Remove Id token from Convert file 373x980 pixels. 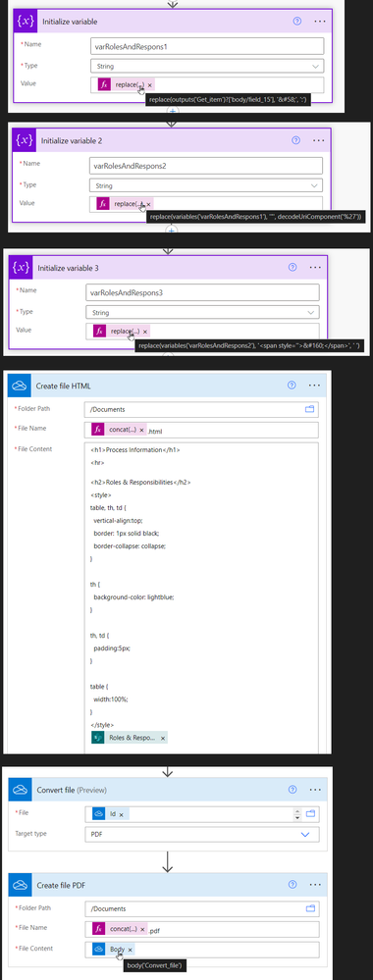click(x=122, y=814)
